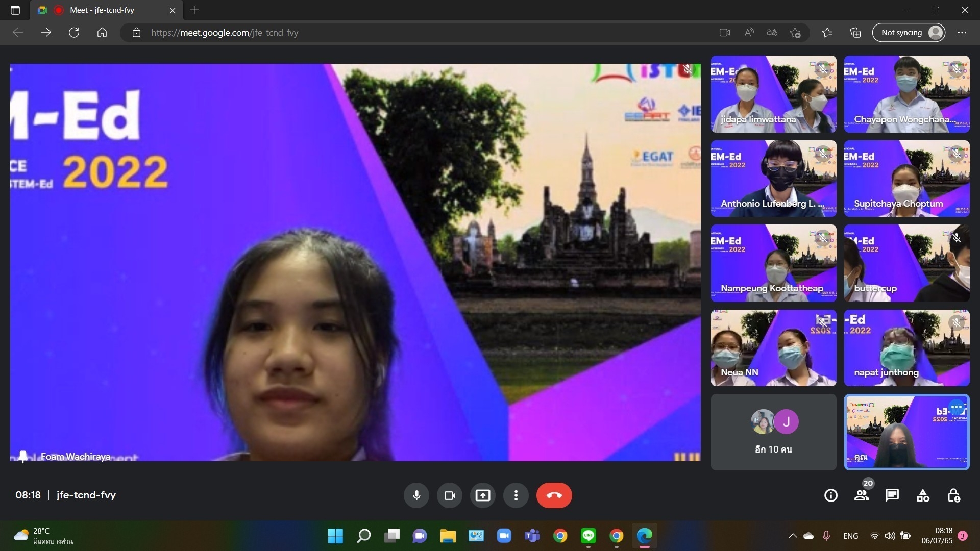Screen dimensions: 980x551
Task: Show the participants list with 20 people
Action: point(862,495)
